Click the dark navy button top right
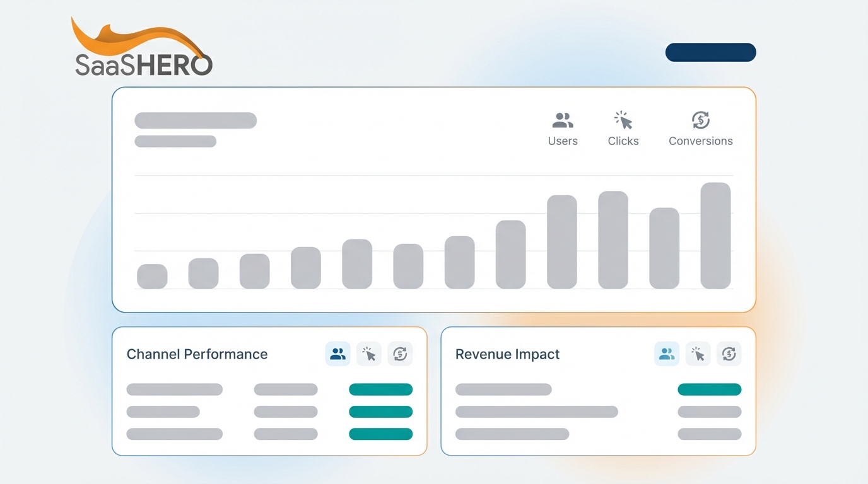The width and height of the screenshot is (868, 484). (710, 52)
